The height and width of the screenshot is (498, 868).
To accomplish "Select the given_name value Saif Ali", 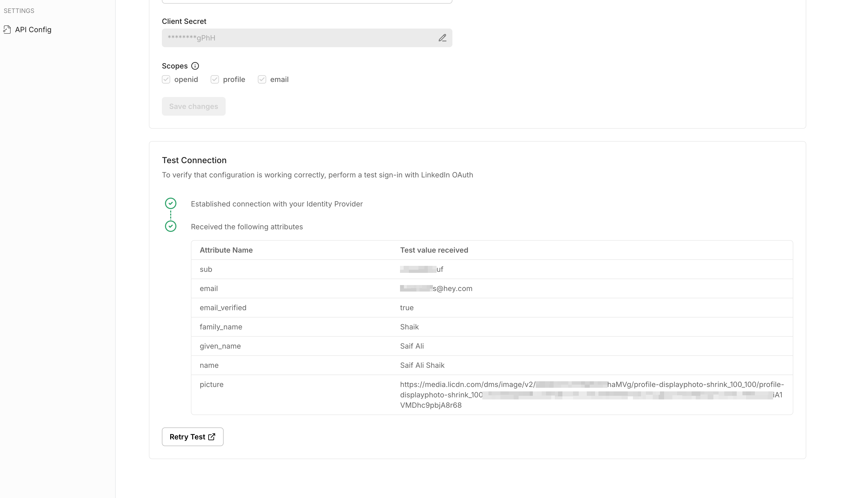I will click(x=412, y=346).
